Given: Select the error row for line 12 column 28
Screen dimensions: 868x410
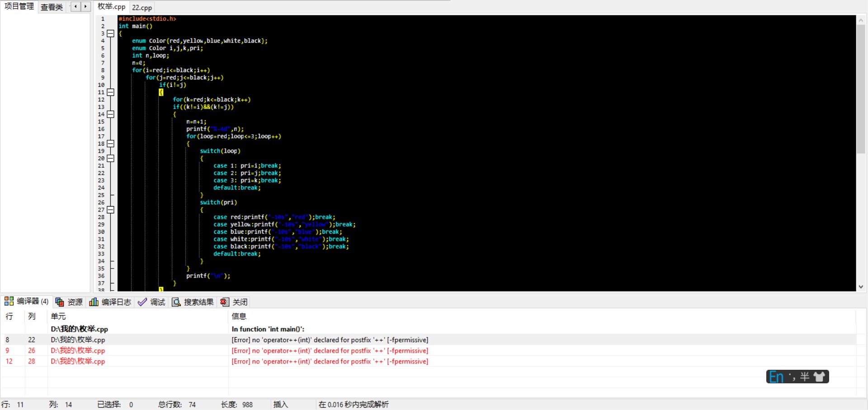Looking at the screenshot, I should tap(428, 361).
